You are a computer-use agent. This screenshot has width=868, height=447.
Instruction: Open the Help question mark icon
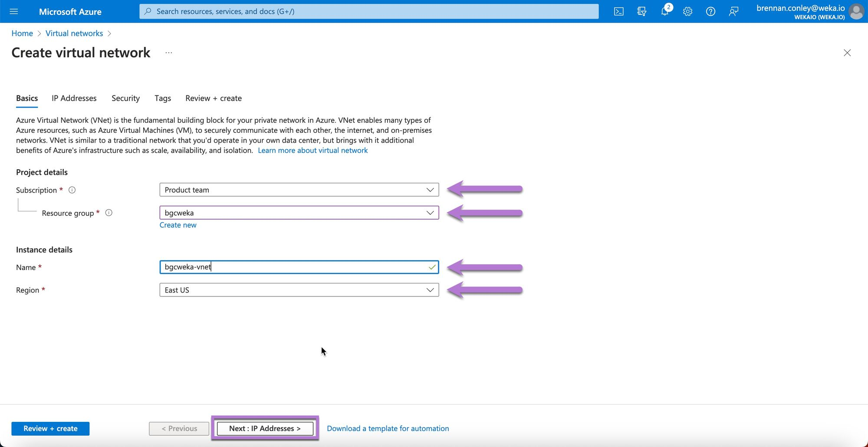point(710,12)
